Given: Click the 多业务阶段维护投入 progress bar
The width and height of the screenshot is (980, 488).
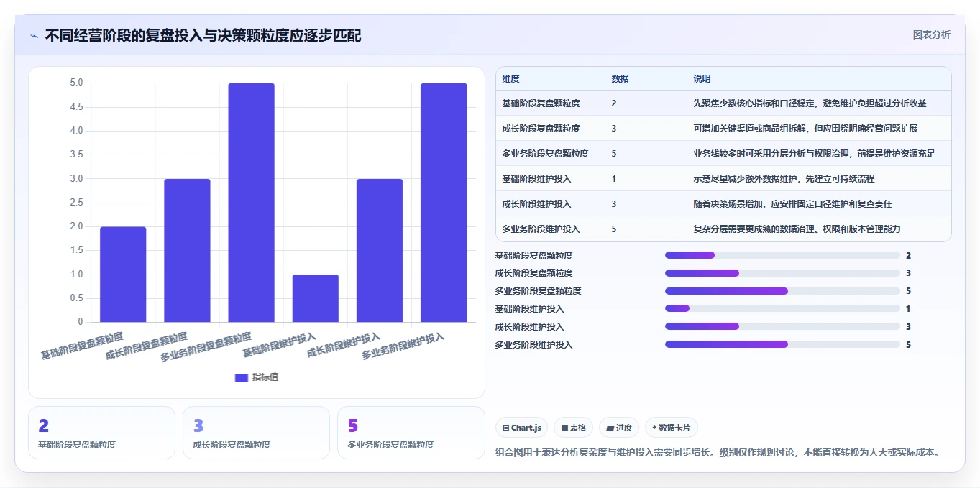Looking at the screenshot, I should [782, 344].
